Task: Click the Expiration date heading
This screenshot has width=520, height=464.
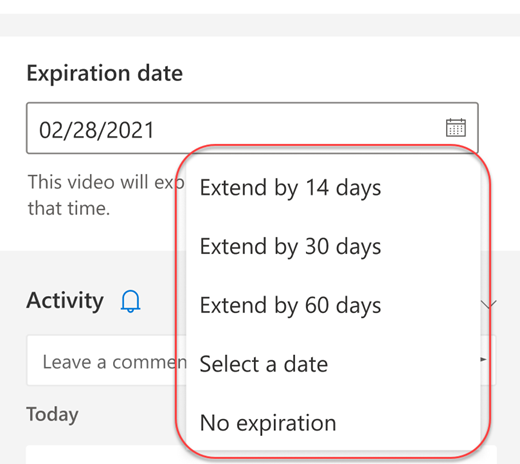Action: (105, 73)
